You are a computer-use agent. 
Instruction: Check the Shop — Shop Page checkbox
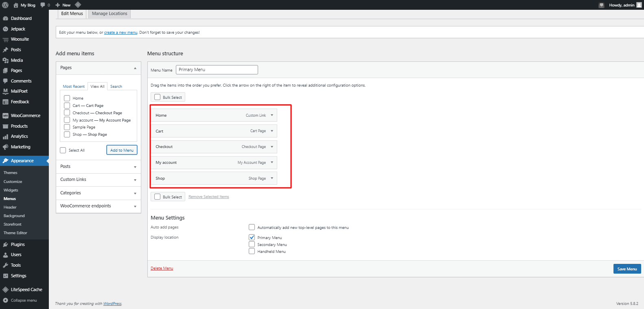(67, 134)
